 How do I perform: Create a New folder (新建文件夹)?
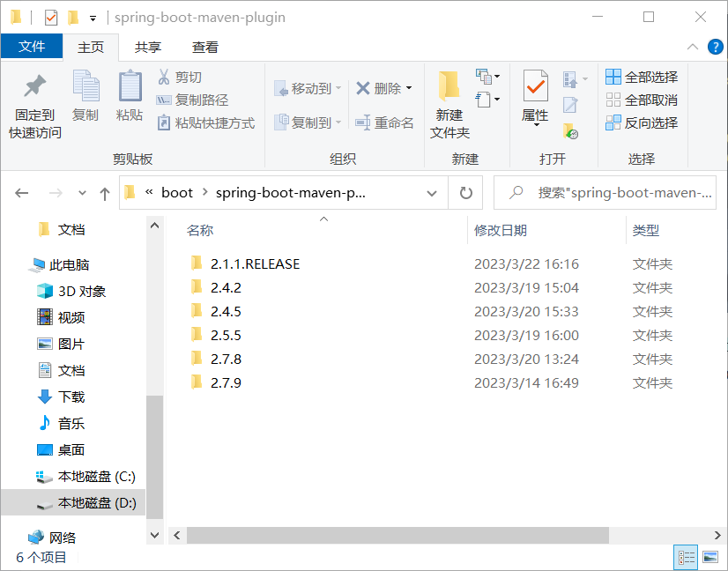pyautogui.click(x=449, y=106)
